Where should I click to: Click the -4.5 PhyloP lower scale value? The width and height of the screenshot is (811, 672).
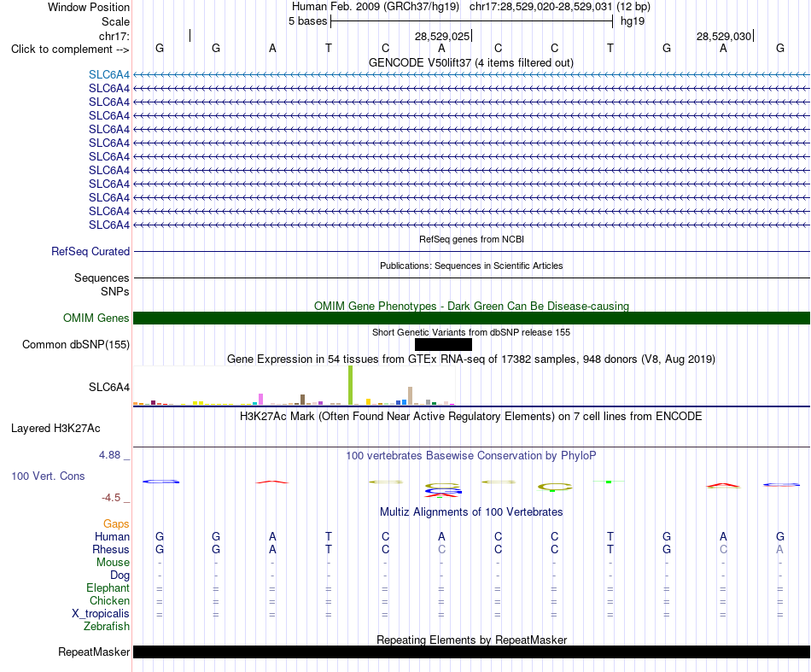(x=111, y=498)
